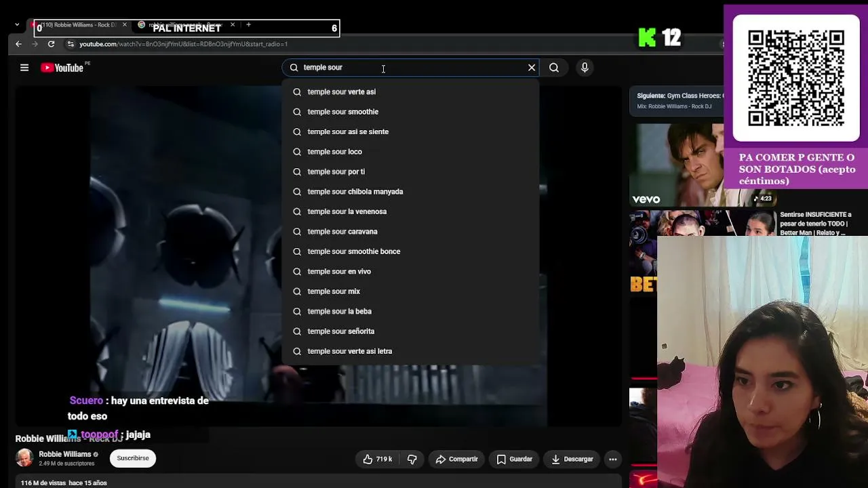Select suggestion 'temple sour caravana'
868x488 pixels.
point(411,232)
